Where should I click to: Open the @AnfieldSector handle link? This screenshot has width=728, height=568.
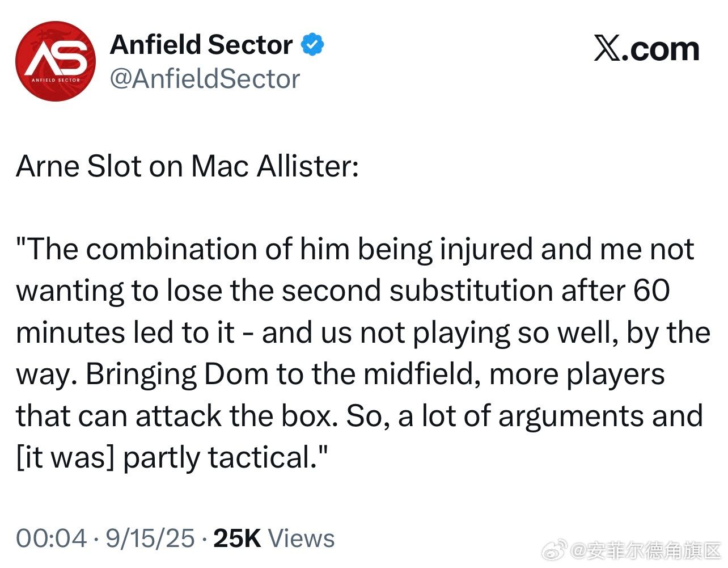point(205,79)
